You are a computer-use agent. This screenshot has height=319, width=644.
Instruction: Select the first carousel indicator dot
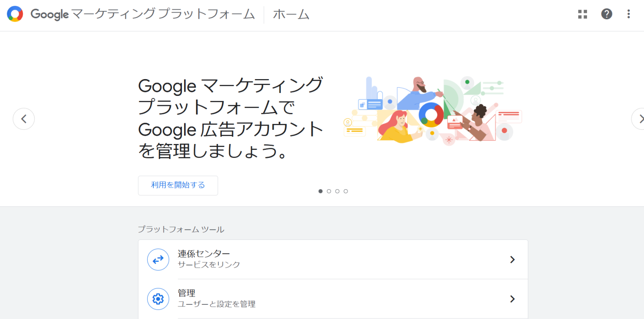pyautogui.click(x=321, y=191)
